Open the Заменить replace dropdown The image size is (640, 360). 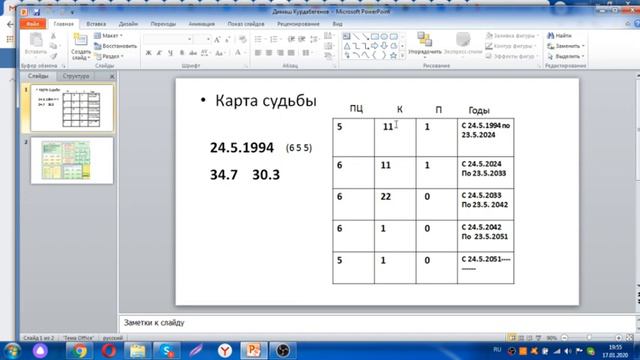pos(566,46)
